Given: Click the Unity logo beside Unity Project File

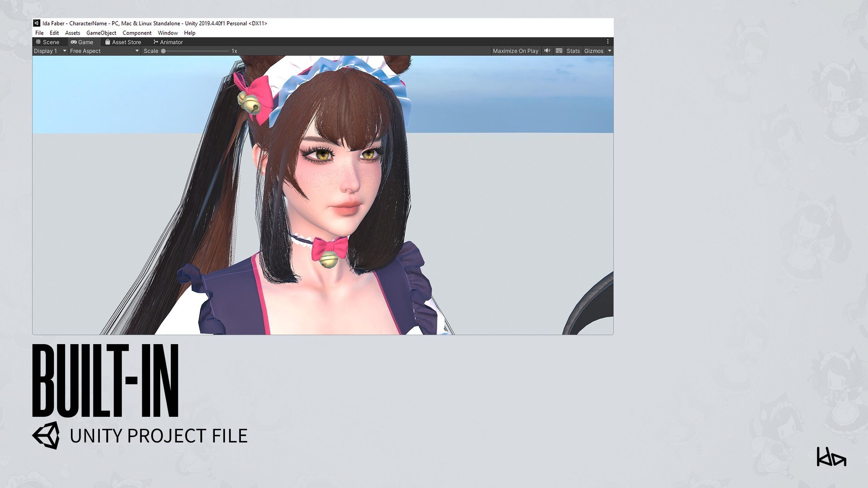Looking at the screenshot, I should [x=46, y=435].
